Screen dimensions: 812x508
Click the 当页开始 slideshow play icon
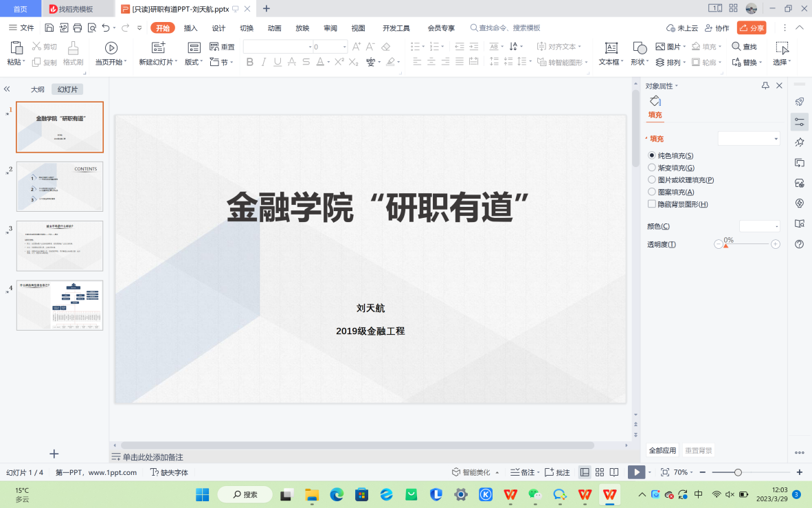(111, 47)
